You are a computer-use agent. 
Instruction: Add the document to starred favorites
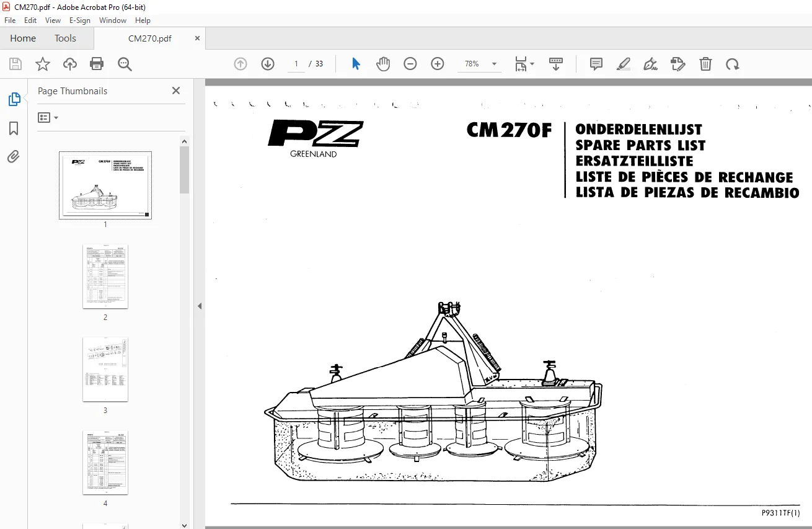point(43,64)
